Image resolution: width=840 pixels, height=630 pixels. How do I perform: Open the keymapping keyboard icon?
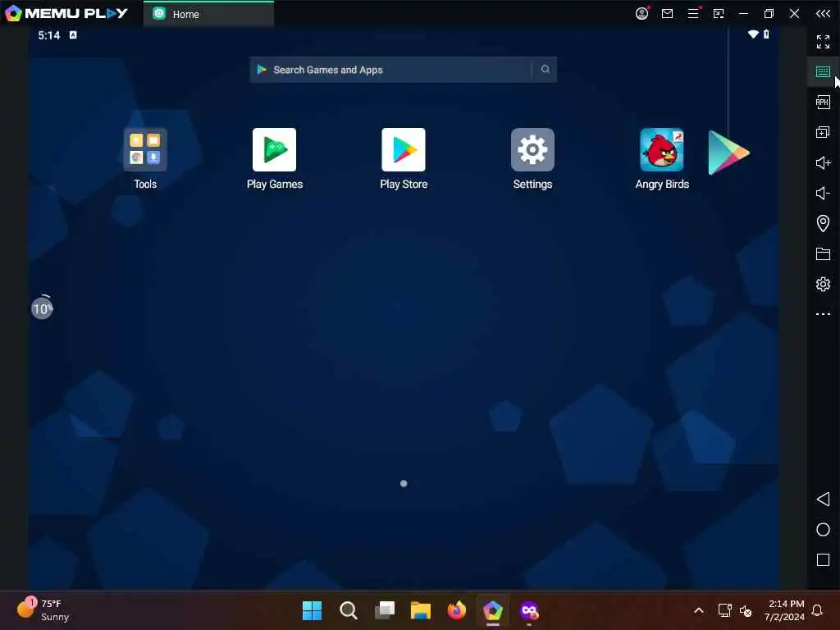point(823,72)
